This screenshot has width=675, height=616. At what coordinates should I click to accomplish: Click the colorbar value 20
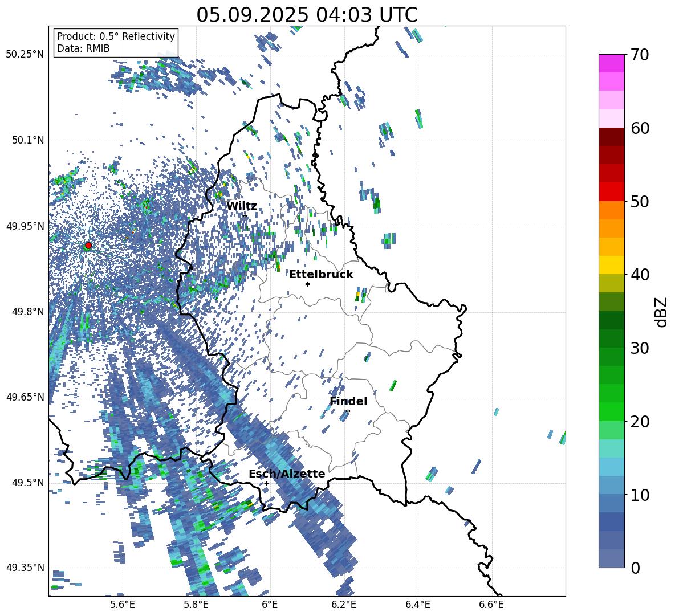640,422
